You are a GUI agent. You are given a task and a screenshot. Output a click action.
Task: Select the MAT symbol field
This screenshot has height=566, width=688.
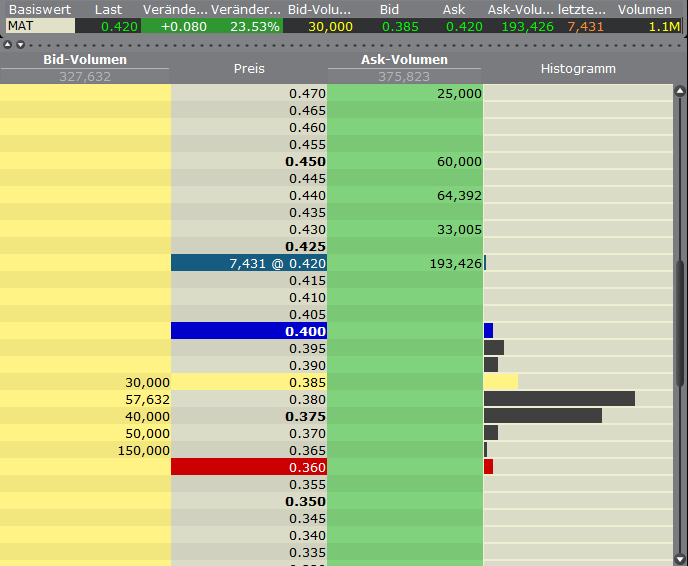[40, 26]
